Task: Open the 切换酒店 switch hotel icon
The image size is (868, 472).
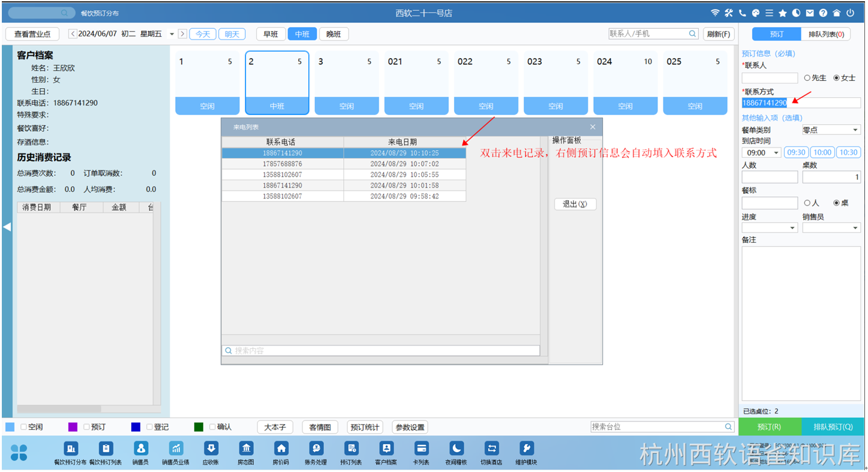Action: [492, 449]
